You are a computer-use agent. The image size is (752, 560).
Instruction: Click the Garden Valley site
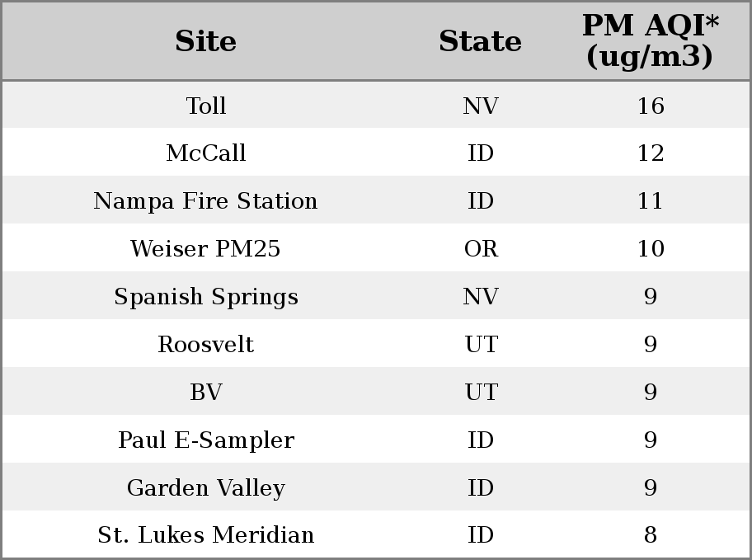206,487
